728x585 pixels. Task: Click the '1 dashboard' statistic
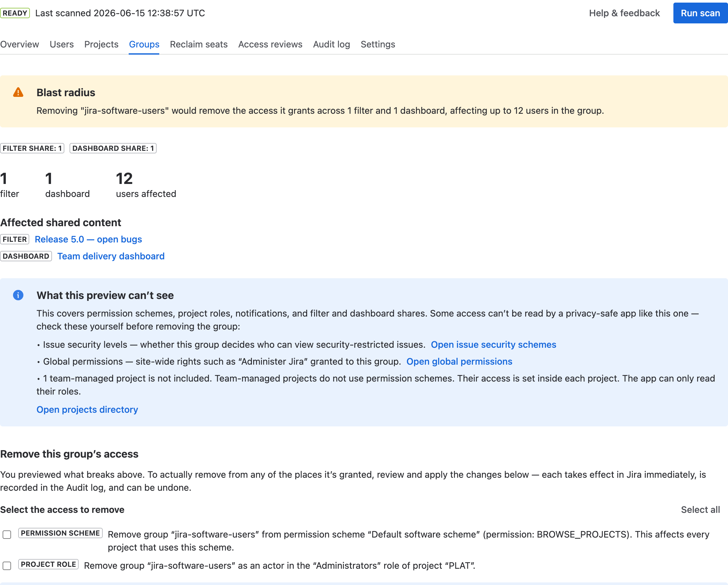68,185
